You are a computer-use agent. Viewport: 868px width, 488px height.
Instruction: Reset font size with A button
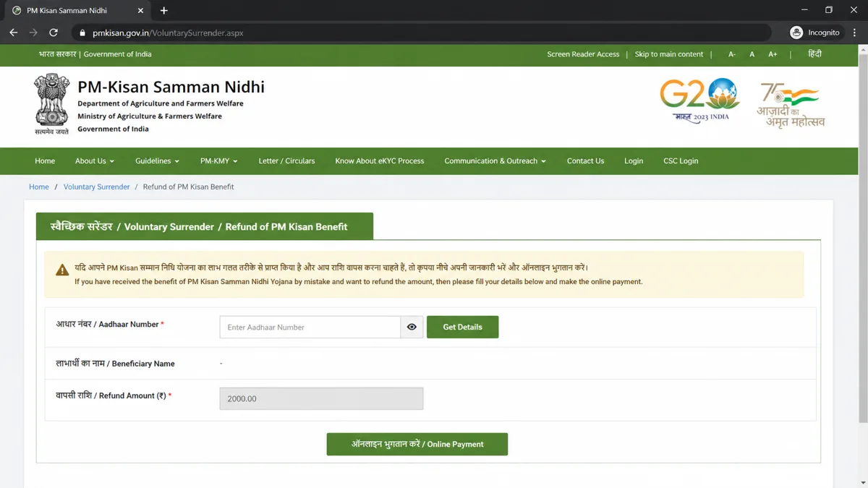pos(752,54)
